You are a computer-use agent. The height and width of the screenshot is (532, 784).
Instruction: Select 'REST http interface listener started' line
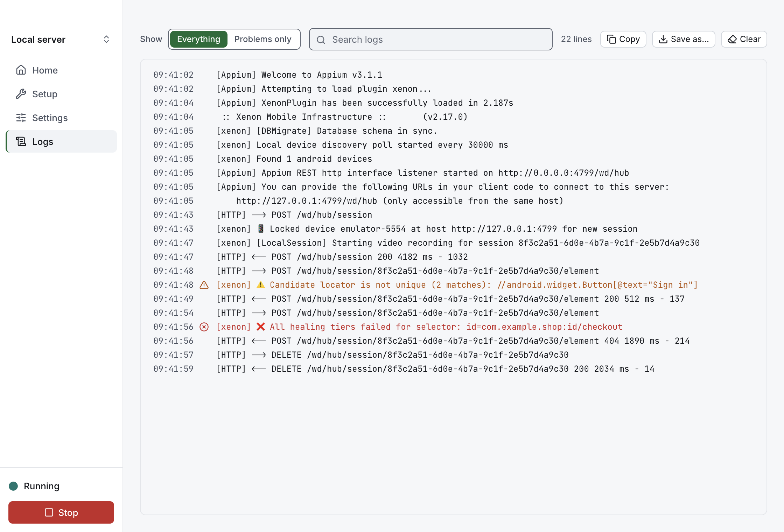point(453,173)
